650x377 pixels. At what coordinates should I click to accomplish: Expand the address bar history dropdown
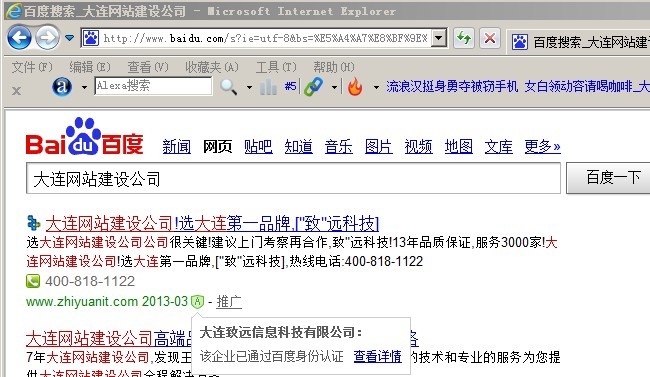pos(439,39)
